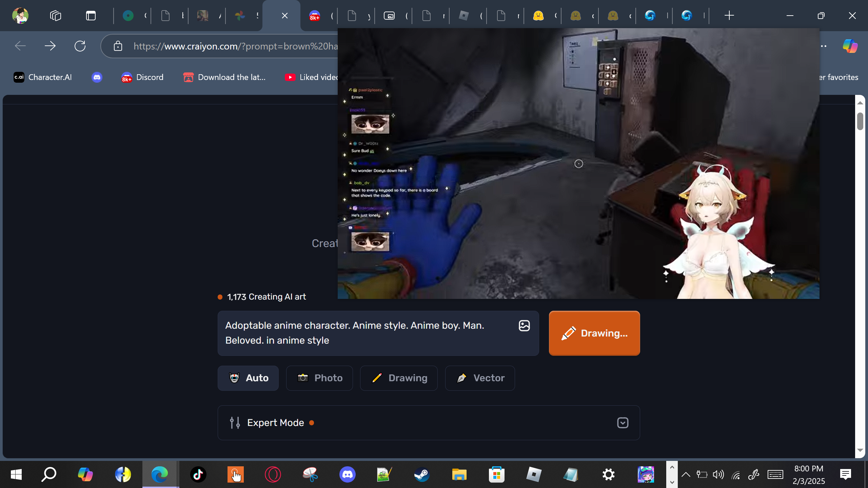Click the image upload icon in prompt box
868x488 pixels.
pyautogui.click(x=524, y=326)
